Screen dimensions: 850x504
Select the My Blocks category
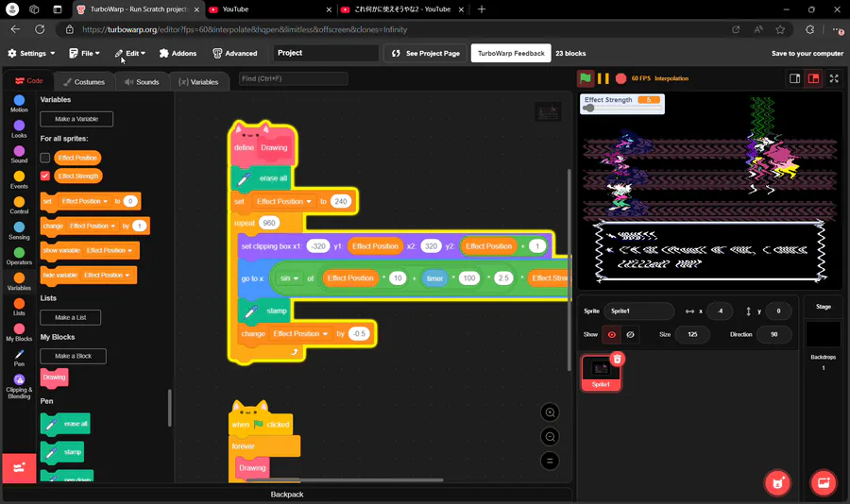(x=19, y=332)
